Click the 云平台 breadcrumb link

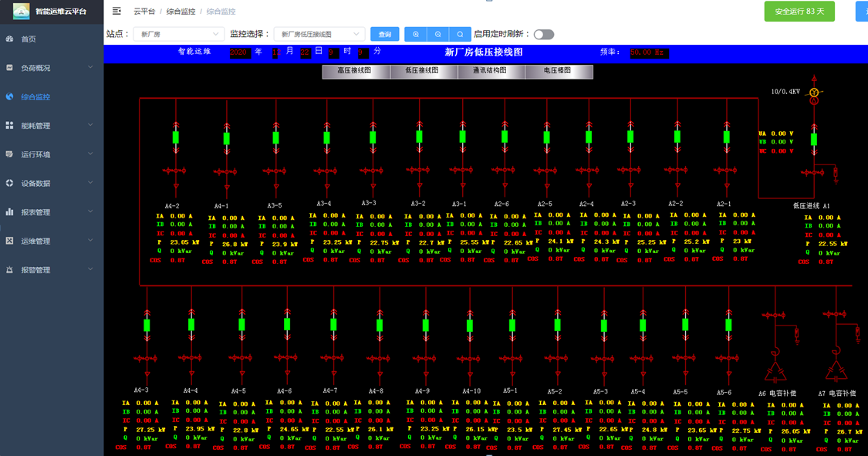click(143, 12)
